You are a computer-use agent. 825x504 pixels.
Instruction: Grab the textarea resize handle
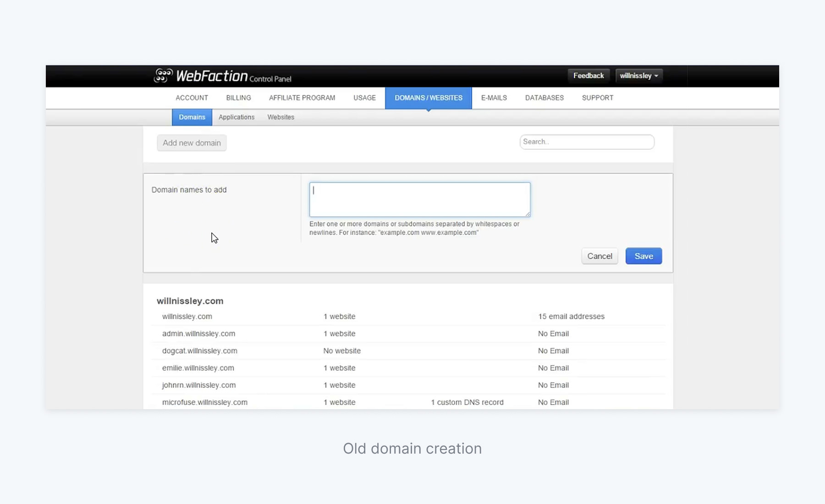tap(528, 214)
